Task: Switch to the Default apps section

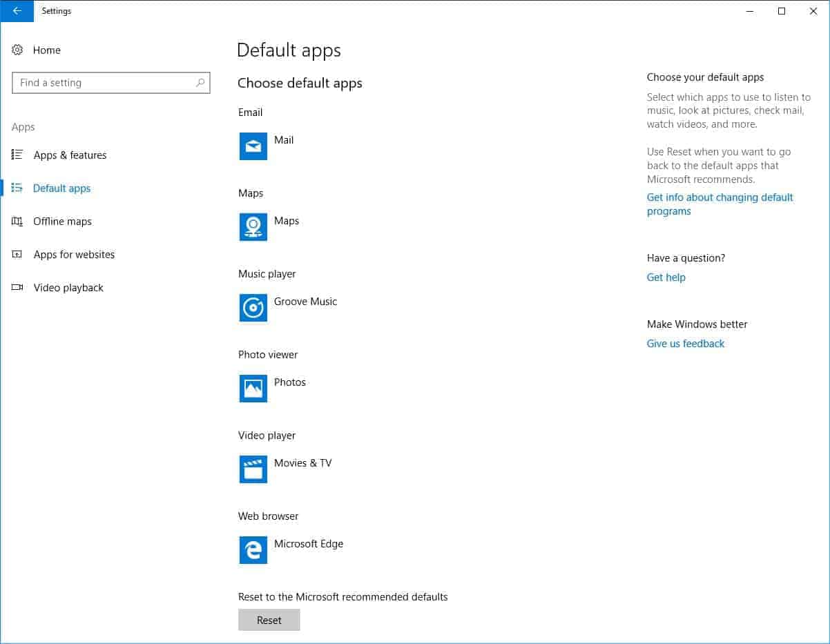Action: click(61, 188)
